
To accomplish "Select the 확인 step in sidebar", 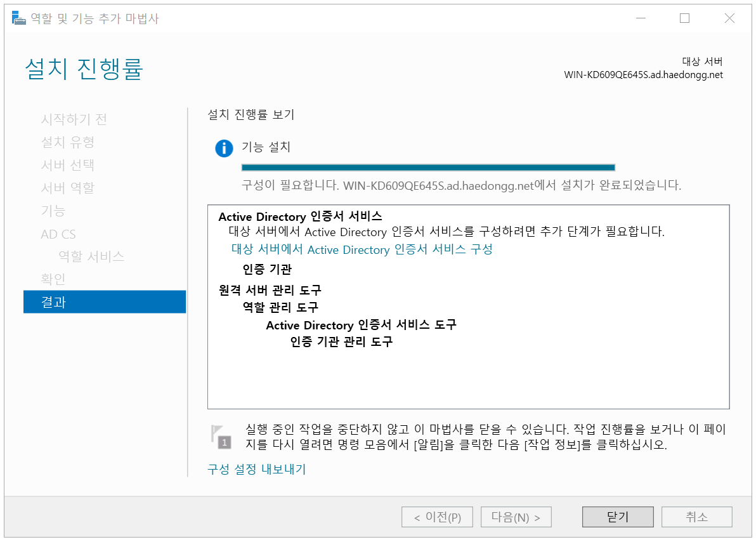I will 53,279.
